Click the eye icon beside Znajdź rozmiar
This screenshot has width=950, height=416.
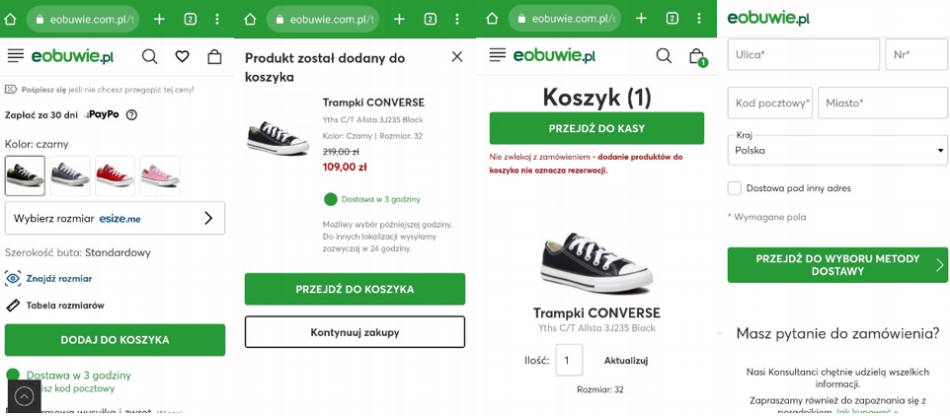13,278
